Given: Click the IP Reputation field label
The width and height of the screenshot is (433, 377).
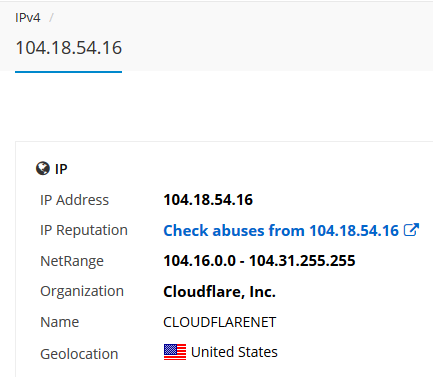Looking at the screenshot, I should 84,230.
